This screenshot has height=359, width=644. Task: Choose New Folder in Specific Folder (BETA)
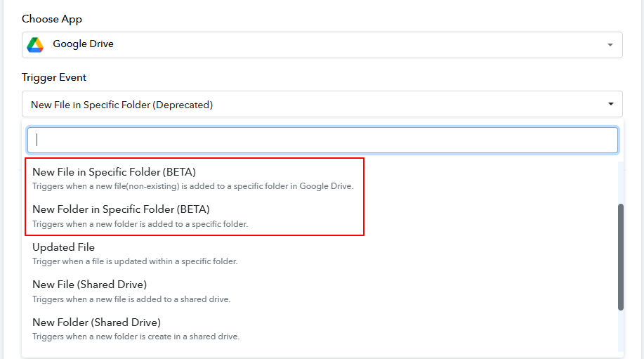click(x=121, y=209)
